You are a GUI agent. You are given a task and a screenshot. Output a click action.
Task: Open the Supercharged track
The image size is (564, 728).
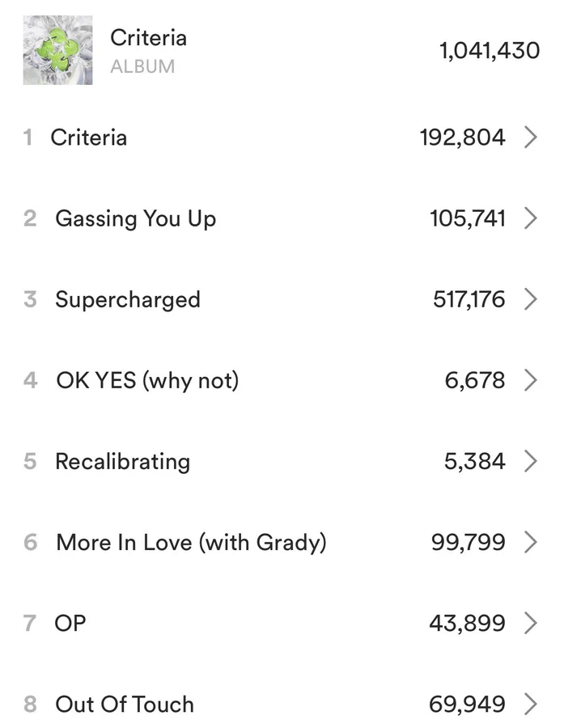tap(128, 300)
